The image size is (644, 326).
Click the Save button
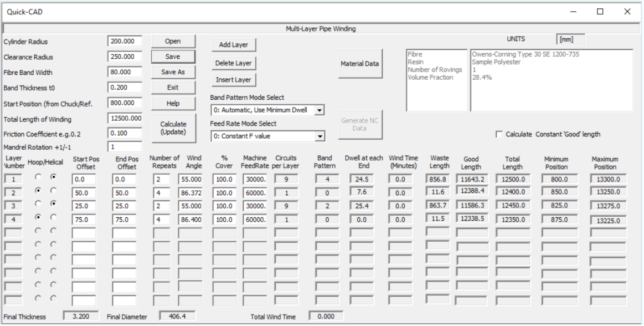[x=173, y=57]
